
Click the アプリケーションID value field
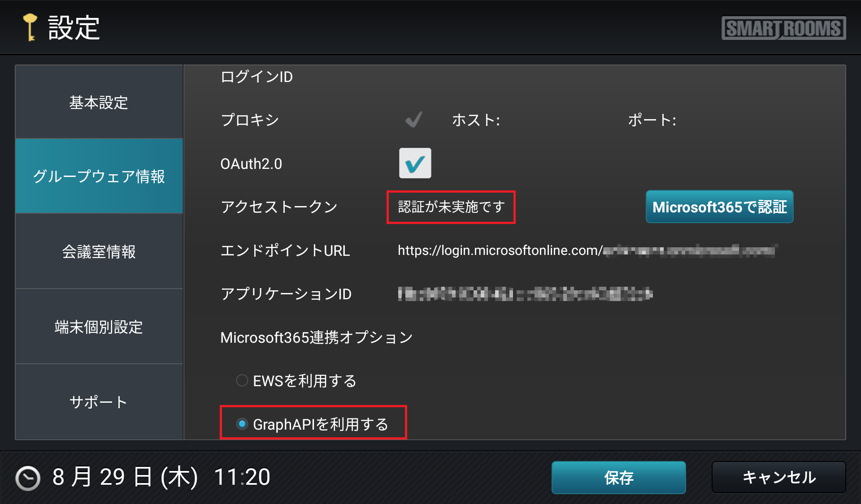click(525, 294)
